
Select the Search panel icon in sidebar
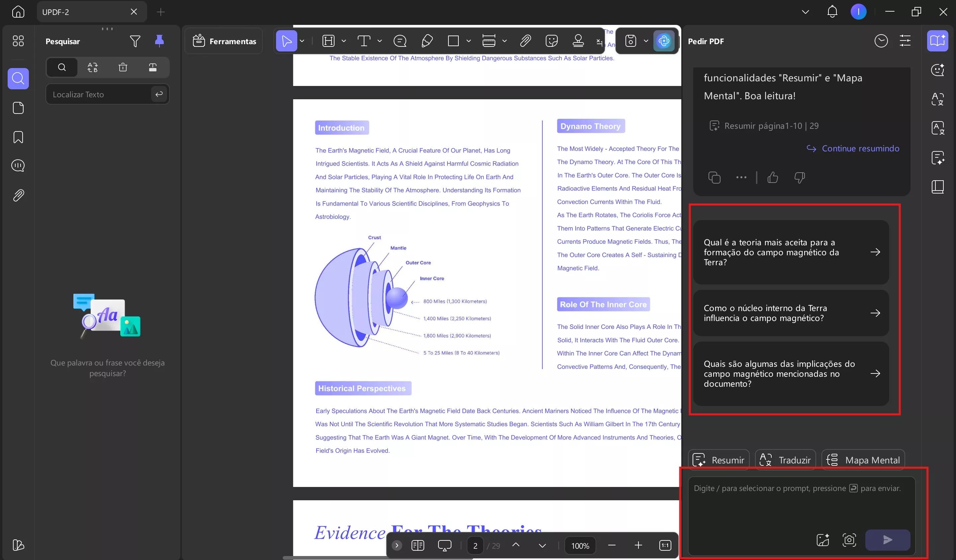coord(18,78)
